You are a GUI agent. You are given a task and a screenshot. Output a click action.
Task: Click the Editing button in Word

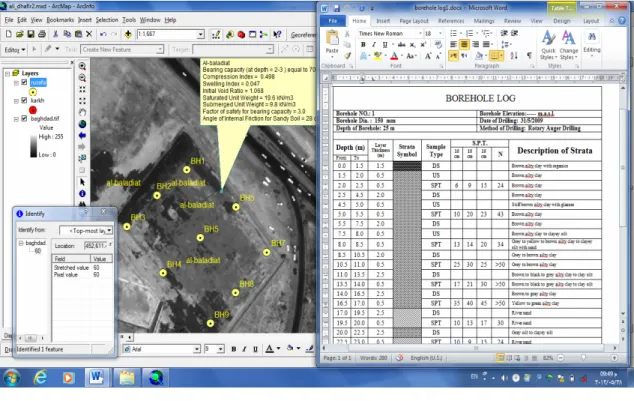point(592,42)
